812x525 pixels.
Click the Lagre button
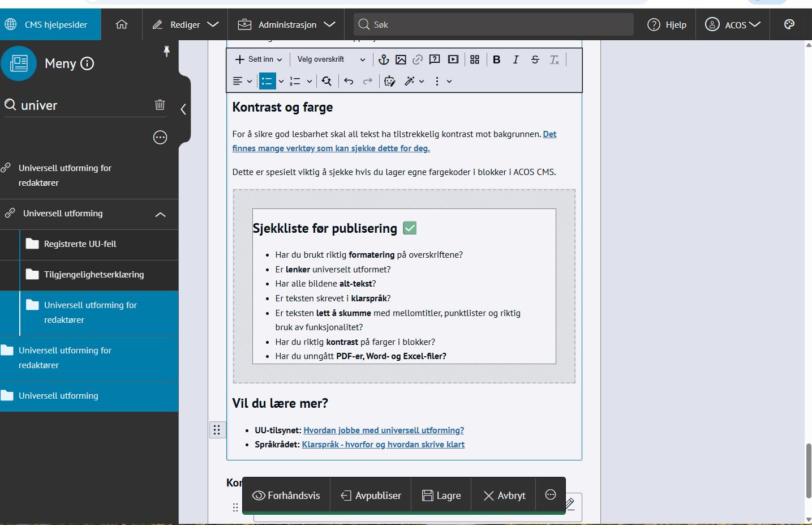tap(441, 496)
